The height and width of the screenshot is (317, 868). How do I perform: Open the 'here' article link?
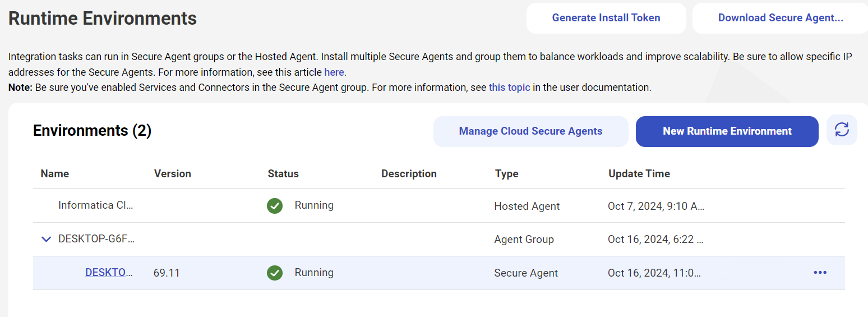[334, 72]
